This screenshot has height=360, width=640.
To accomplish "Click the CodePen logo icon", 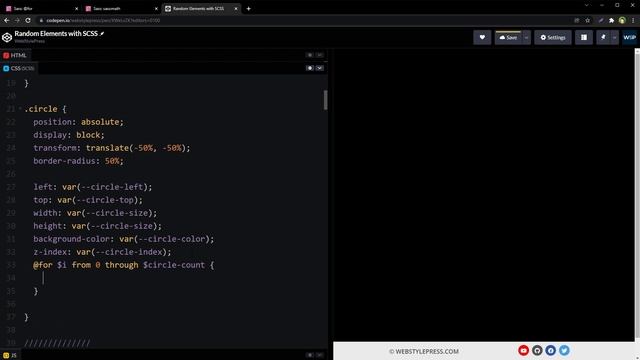I will coord(7,37).
